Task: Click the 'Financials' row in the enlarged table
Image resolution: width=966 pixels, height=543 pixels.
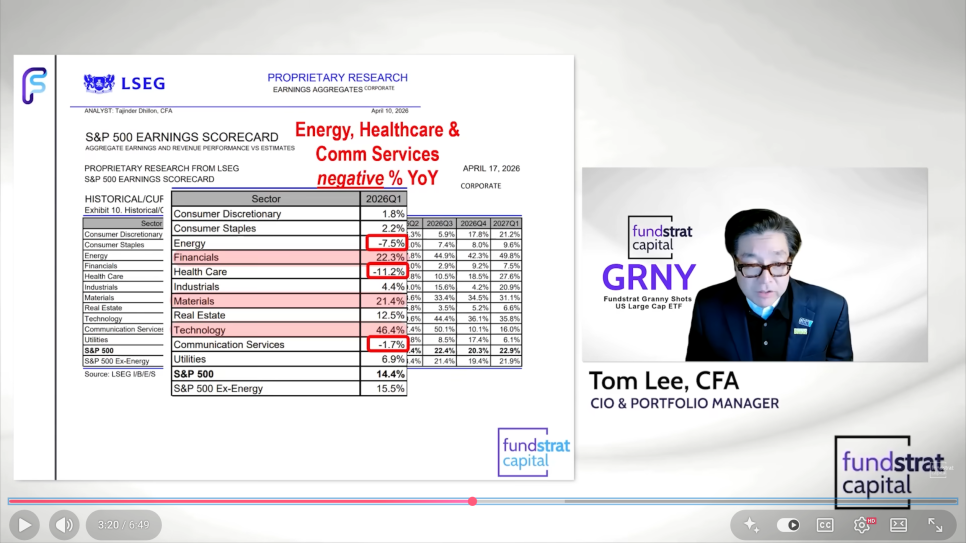Action: (289, 257)
